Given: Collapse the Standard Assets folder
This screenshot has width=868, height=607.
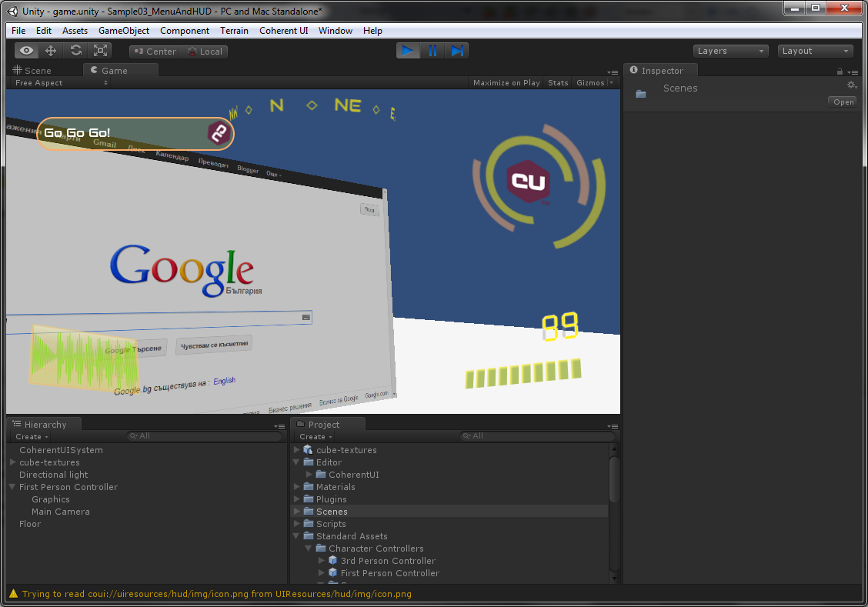Looking at the screenshot, I should (296, 536).
